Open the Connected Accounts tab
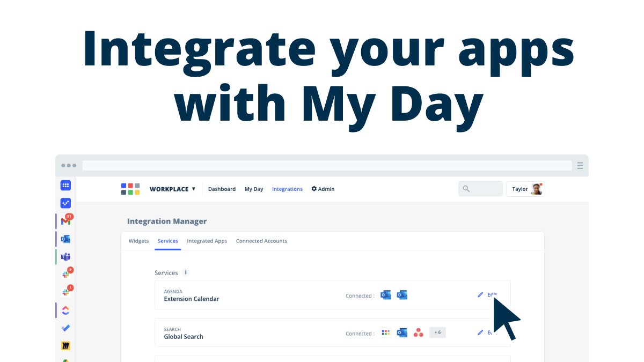 [x=261, y=241]
